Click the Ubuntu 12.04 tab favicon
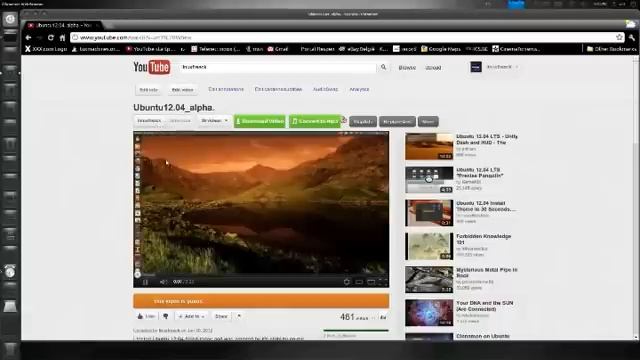 coord(31,25)
